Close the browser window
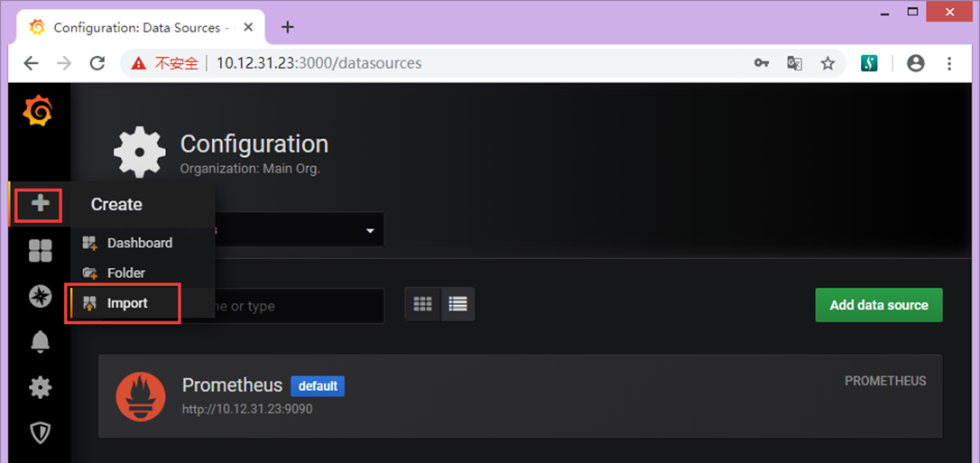This screenshot has width=980, height=463. 948,12
